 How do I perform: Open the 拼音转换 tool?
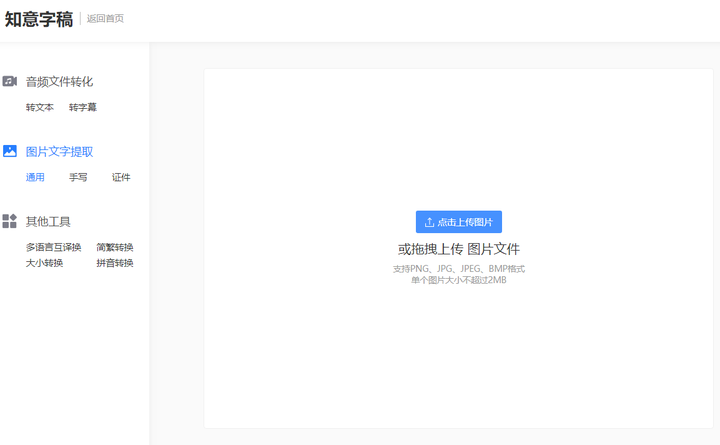(115, 263)
